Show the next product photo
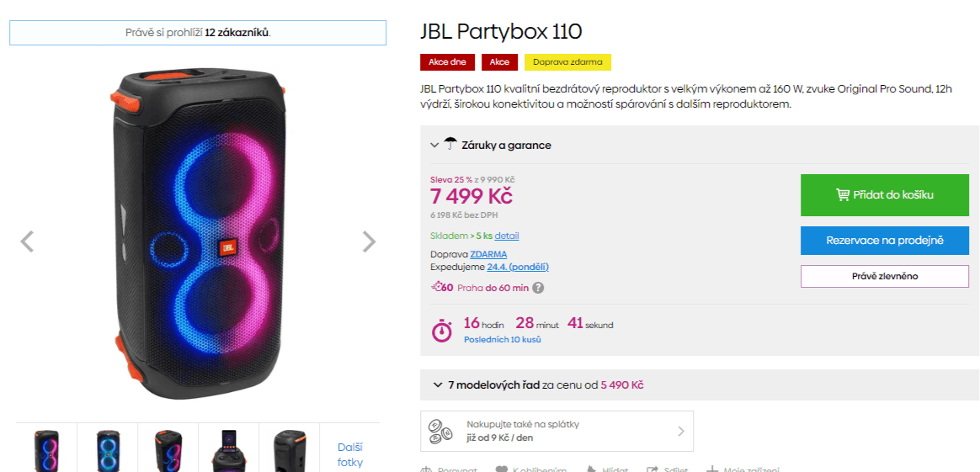980x472 pixels. pos(369,242)
